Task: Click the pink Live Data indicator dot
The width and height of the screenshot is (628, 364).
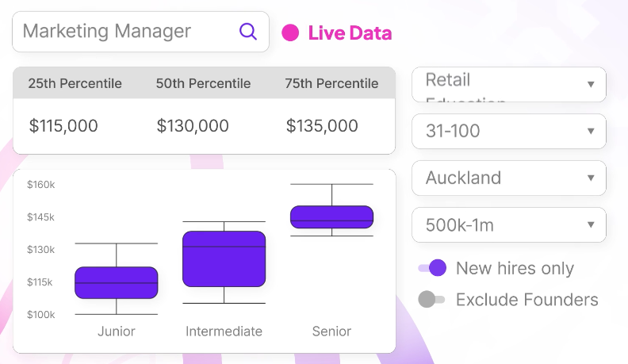Action: click(290, 33)
